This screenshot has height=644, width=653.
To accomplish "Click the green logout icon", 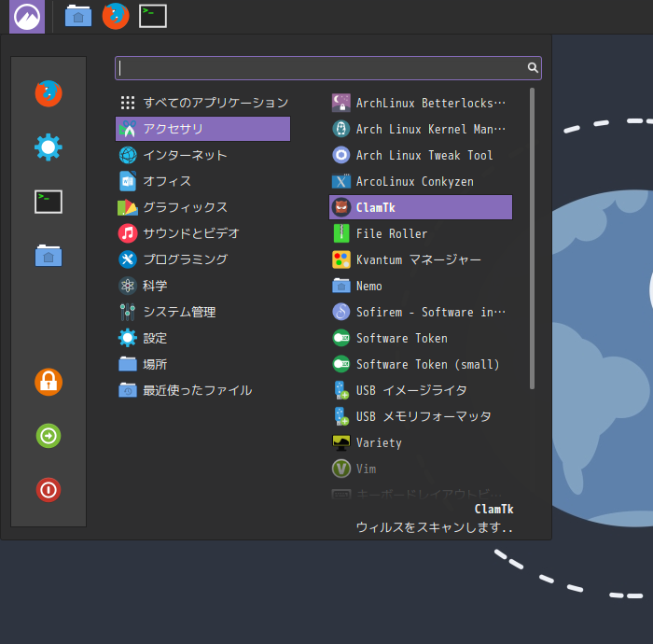I will [49, 435].
